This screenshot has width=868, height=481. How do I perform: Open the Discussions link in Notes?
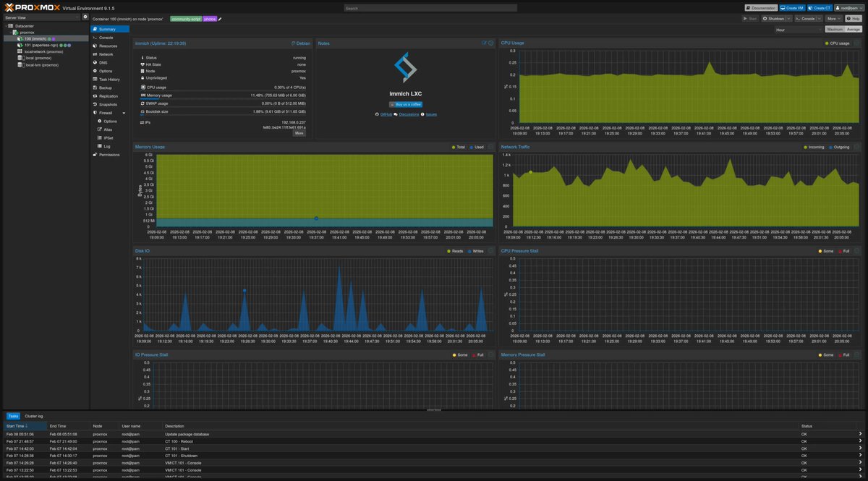pos(407,114)
